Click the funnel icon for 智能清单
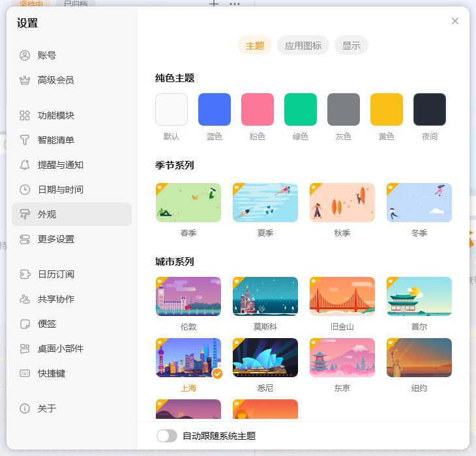 [25, 140]
